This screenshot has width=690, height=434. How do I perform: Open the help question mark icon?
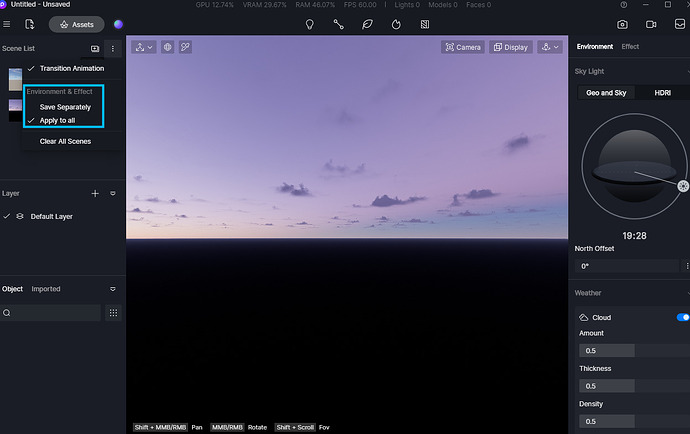click(x=624, y=5)
